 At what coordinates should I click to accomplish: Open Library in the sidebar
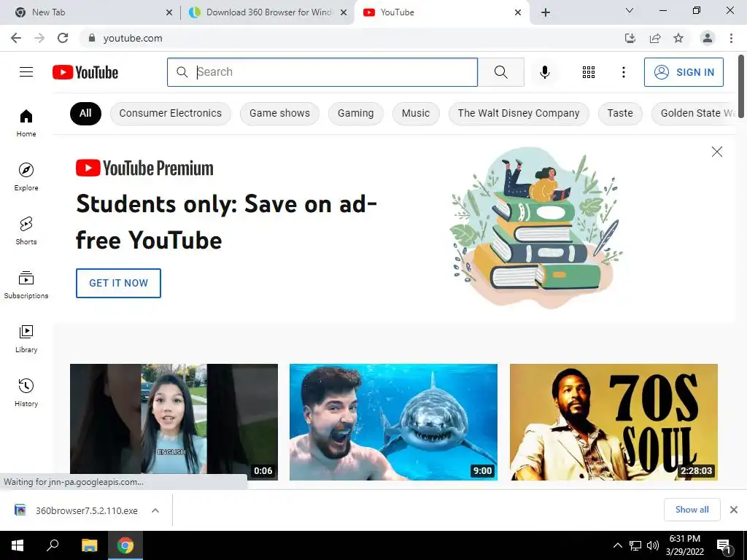26,338
